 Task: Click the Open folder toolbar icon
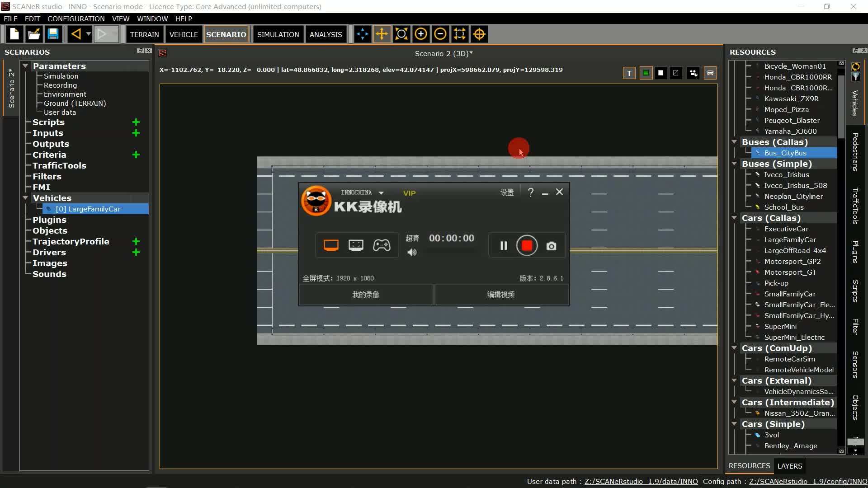coord(34,34)
